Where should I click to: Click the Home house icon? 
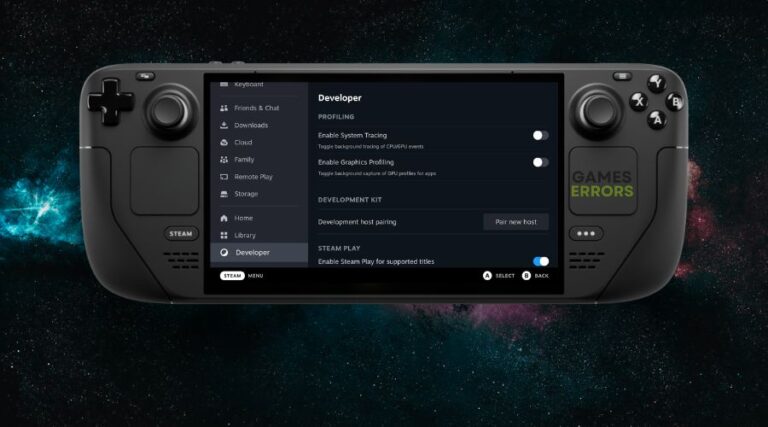[224, 218]
